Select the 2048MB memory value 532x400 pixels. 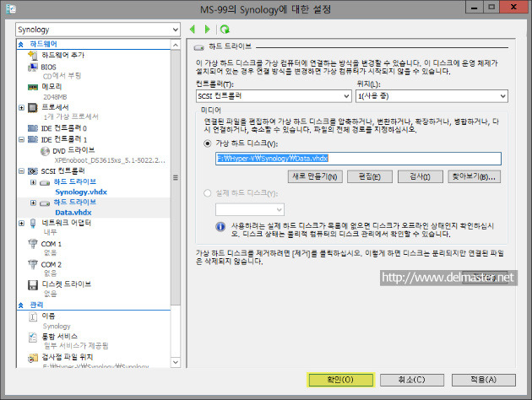pos(55,97)
